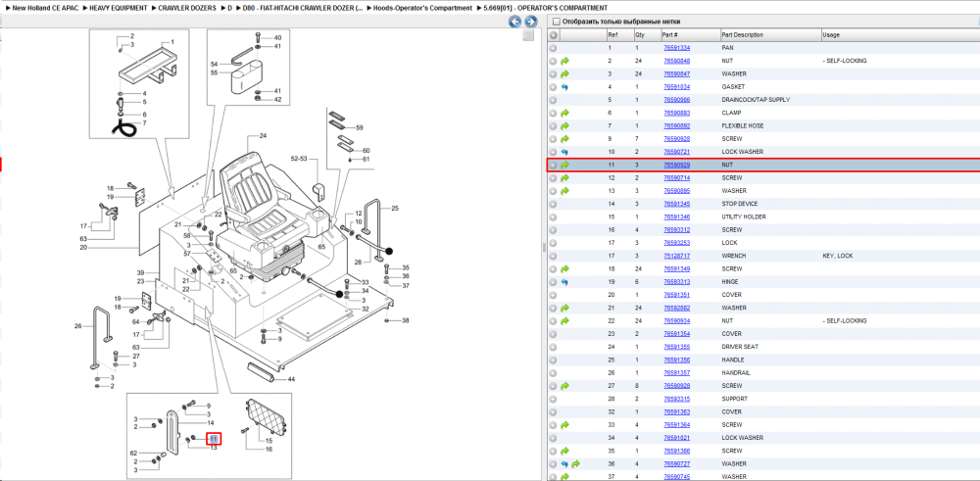Screen dimensions: 980x481
Task: Click blue arrow on ref 36 WASHER row
Action: 564,463
